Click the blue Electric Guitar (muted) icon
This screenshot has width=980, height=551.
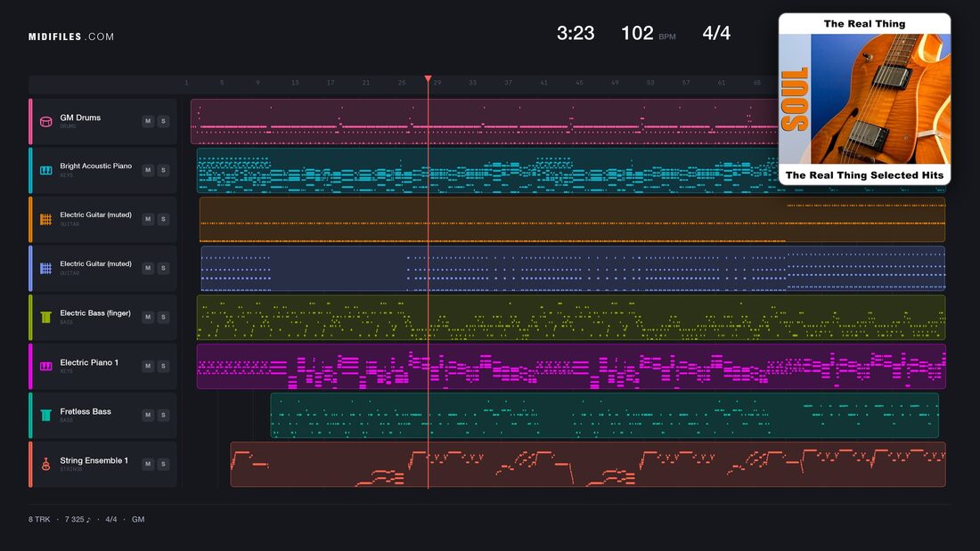pos(45,268)
